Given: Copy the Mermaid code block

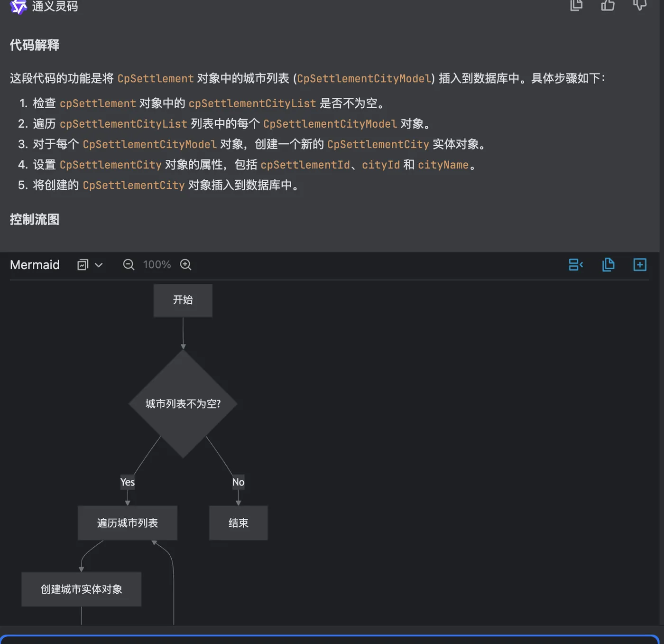Looking at the screenshot, I should pyautogui.click(x=608, y=265).
